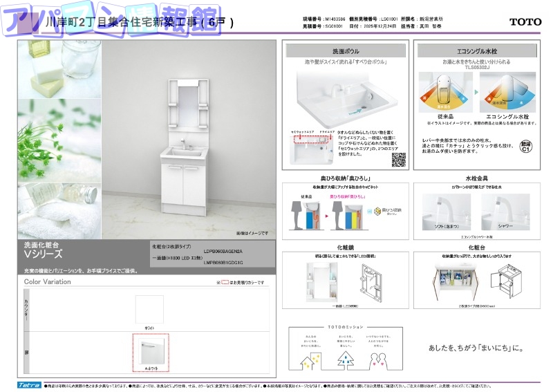This screenshot has height=392, width=553.
Task: Open the green plant photo
Action: (59, 141)
